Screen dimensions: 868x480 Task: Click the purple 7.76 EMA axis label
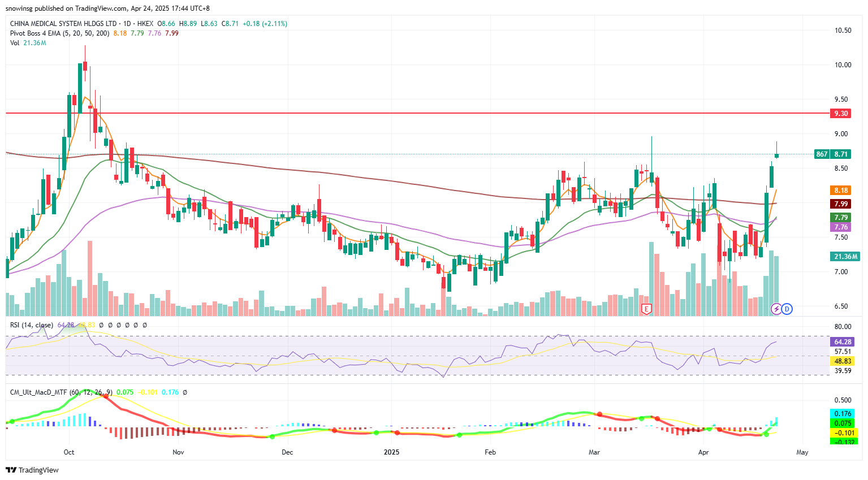841,227
